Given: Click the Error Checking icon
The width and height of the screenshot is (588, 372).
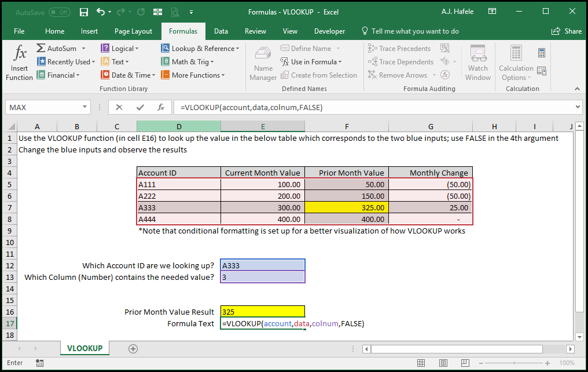Looking at the screenshot, I should click(x=444, y=61).
